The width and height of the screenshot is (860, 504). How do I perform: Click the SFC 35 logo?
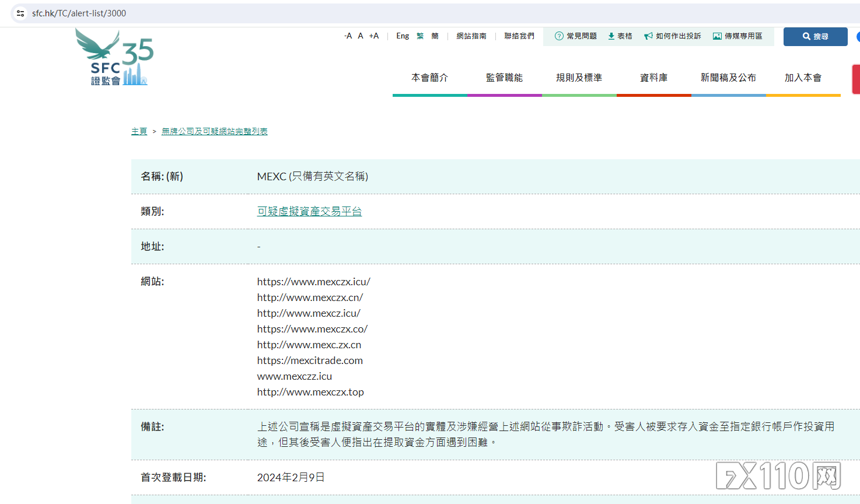click(x=115, y=57)
